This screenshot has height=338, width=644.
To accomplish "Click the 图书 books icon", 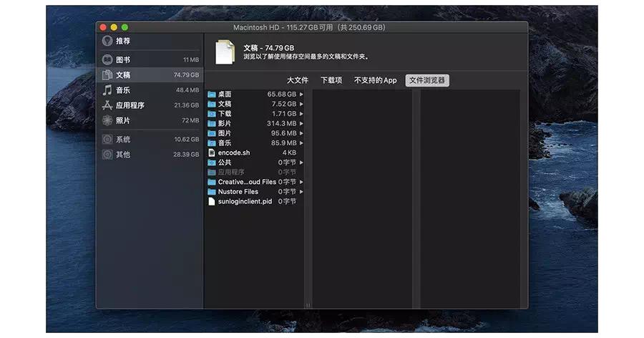I will point(107,59).
